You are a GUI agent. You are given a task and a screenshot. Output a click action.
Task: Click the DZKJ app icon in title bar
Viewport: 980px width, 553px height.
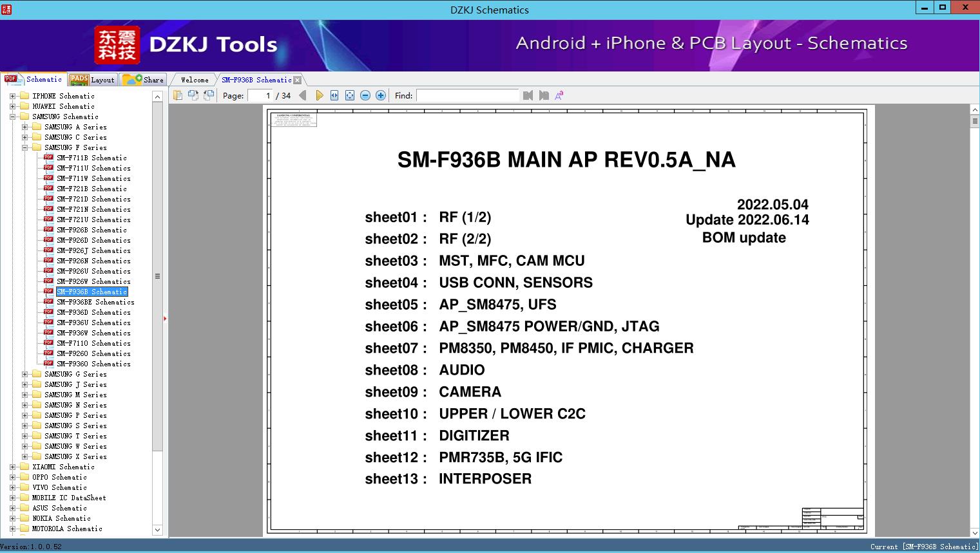point(7,10)
